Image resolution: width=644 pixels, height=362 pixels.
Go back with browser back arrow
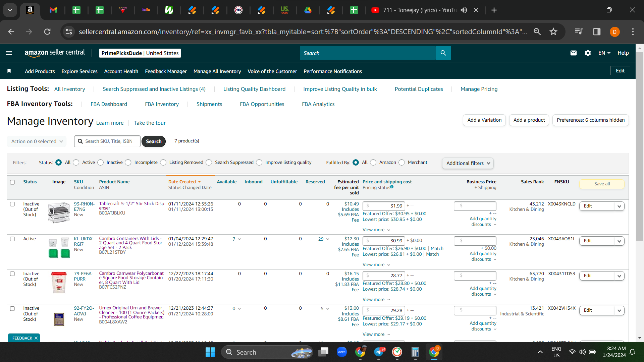point(11,32)
